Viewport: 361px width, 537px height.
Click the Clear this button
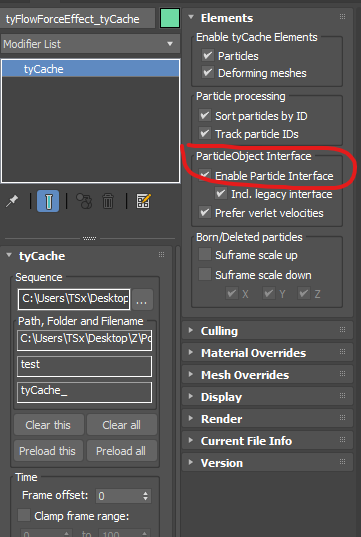[x=49, y=425]
